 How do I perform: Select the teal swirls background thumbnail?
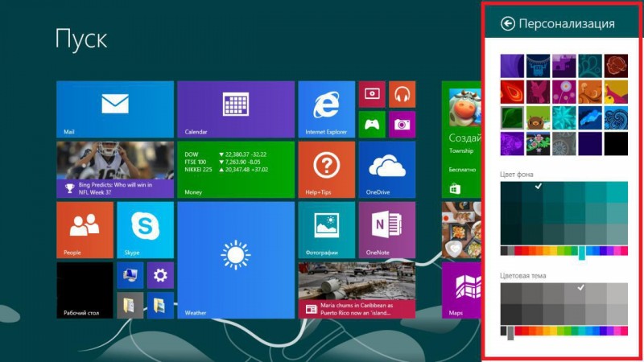point(590,66)
